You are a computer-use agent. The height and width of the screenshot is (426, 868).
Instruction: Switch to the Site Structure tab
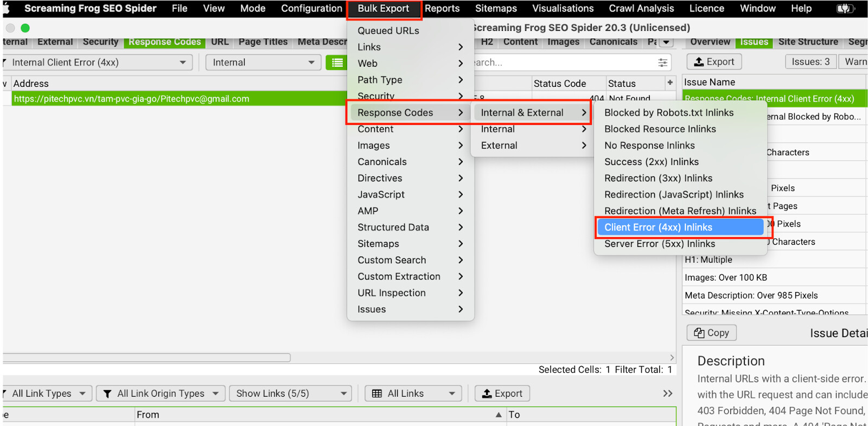click(808, 42)
